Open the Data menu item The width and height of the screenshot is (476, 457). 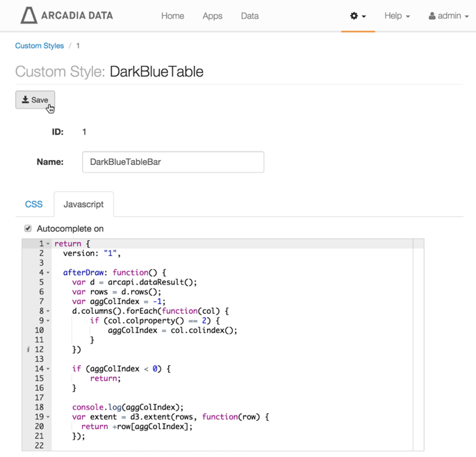(x=249, y=16)
